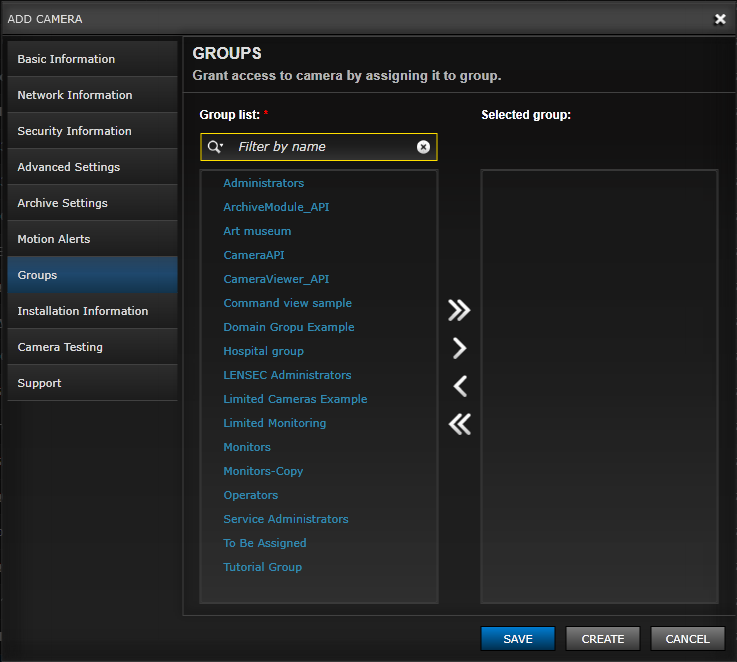Select the Operators group
Viewport: 737px width, 662px height.
[x=251, y=495]
